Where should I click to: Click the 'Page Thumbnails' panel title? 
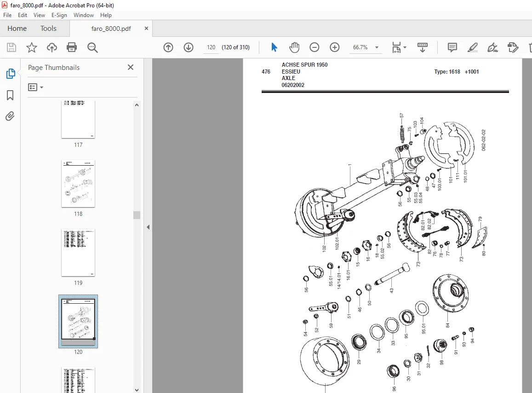click(x=54, y=68)
